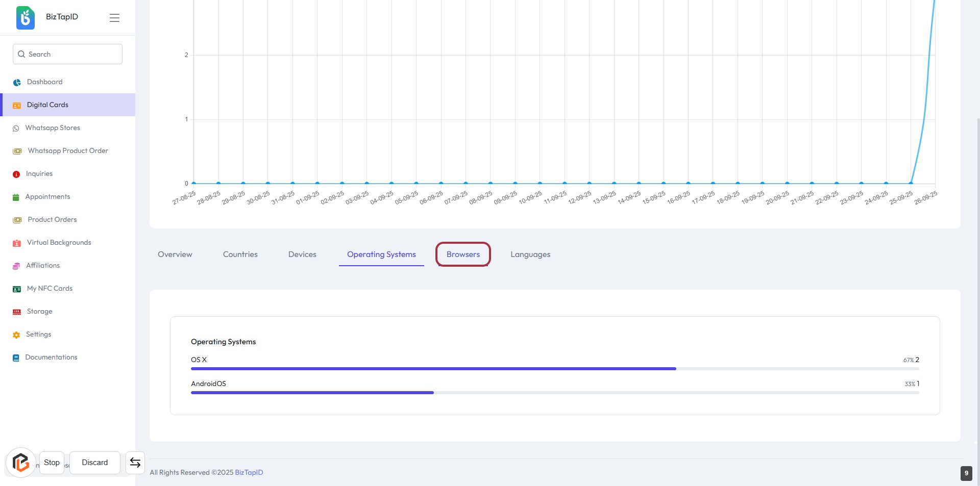
Task: Click the Virtual Backgrounds icon
Action: (17, 243)
